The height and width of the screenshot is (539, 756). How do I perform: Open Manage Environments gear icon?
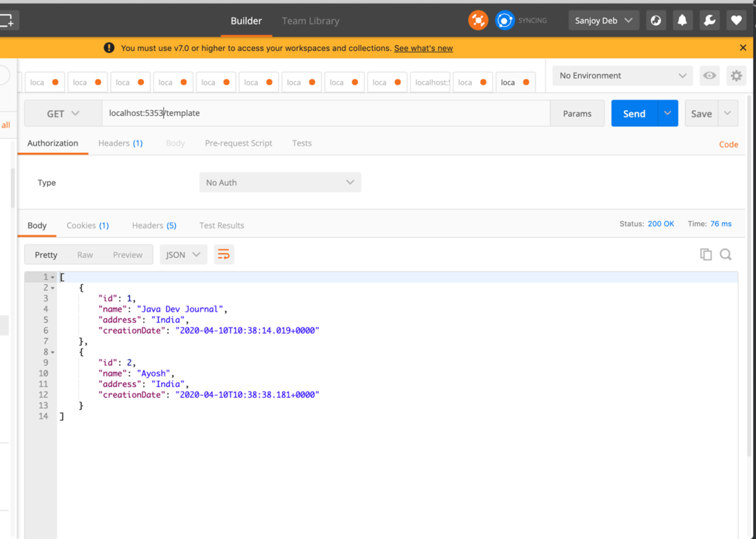[736, 75]
